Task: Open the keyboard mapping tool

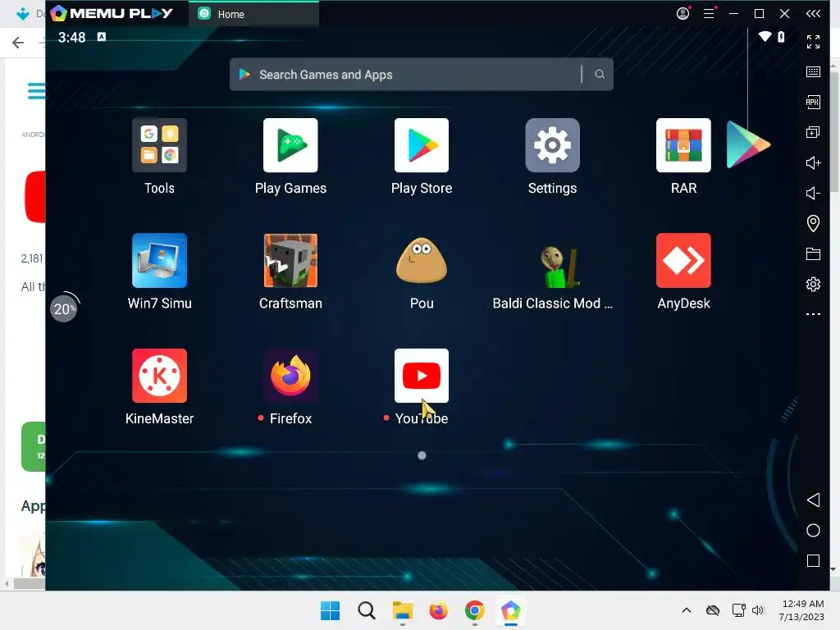Action: coord(813,72)
